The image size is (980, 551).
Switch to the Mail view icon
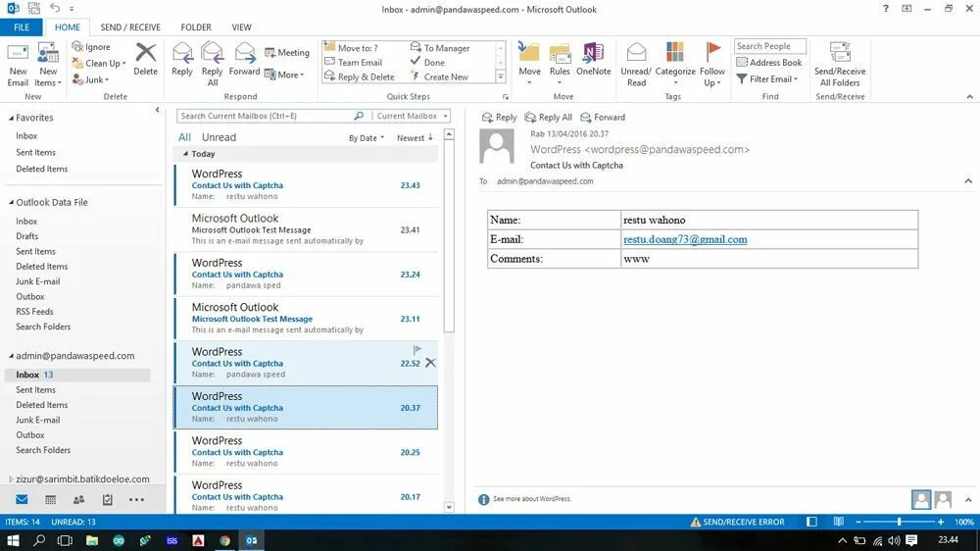pyautogui.click(x=22, y=499)
